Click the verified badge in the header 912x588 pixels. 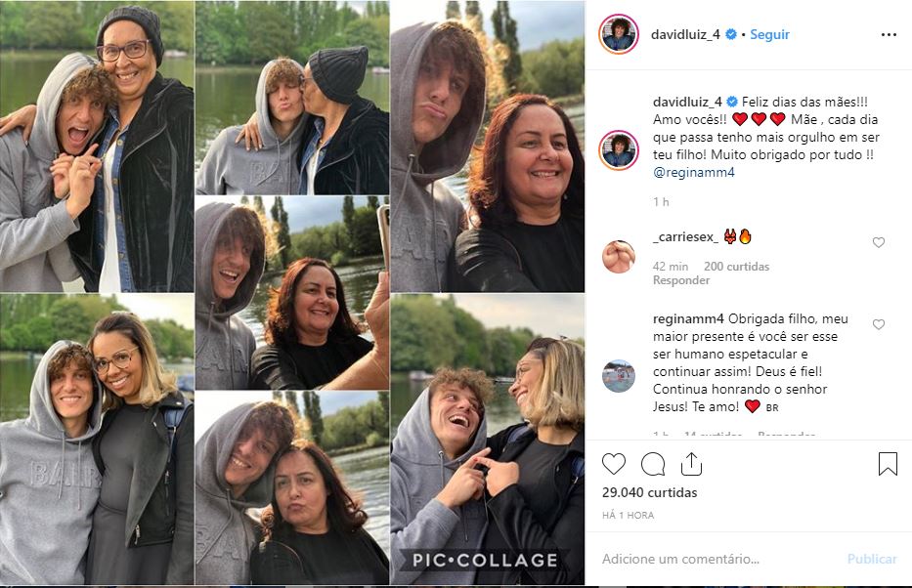click(x=731, y=34)
